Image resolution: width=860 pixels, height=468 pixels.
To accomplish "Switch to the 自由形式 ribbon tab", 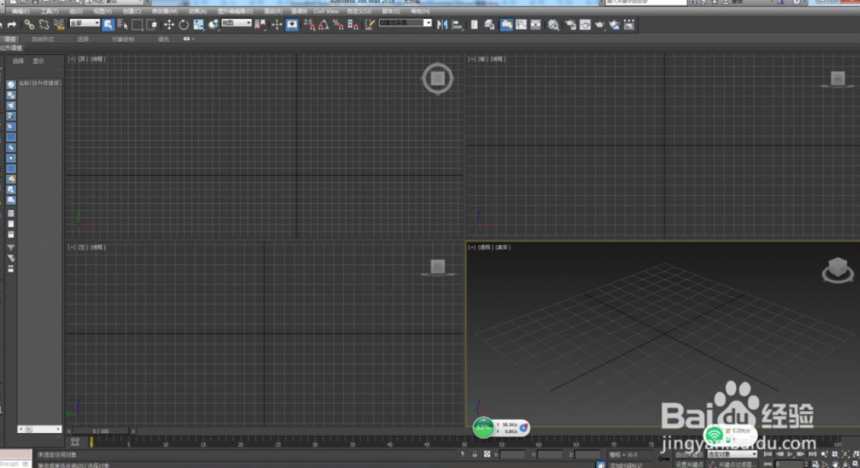I will click(43, 40).
